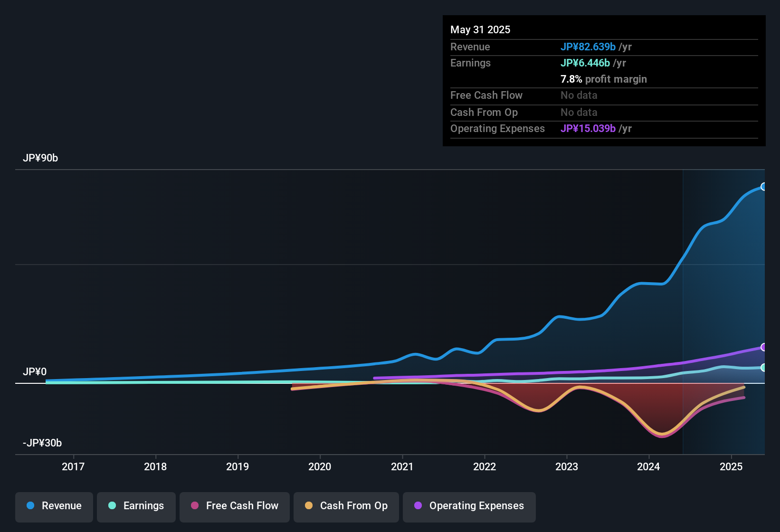Click the JP¥6.446b earnings value
Screen dimensions: 780x532
click(585, 63)
